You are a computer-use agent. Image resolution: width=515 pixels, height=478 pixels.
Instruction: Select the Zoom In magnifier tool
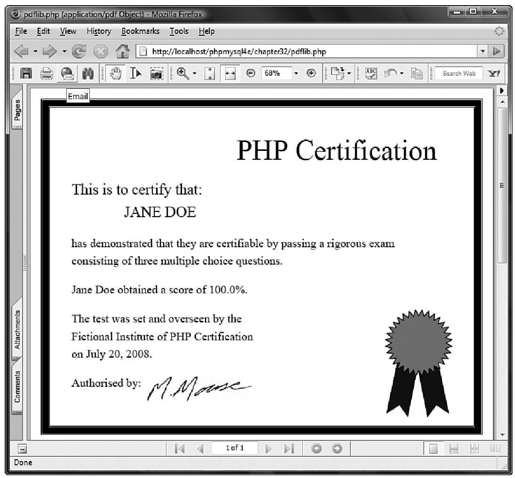(183, 73)
